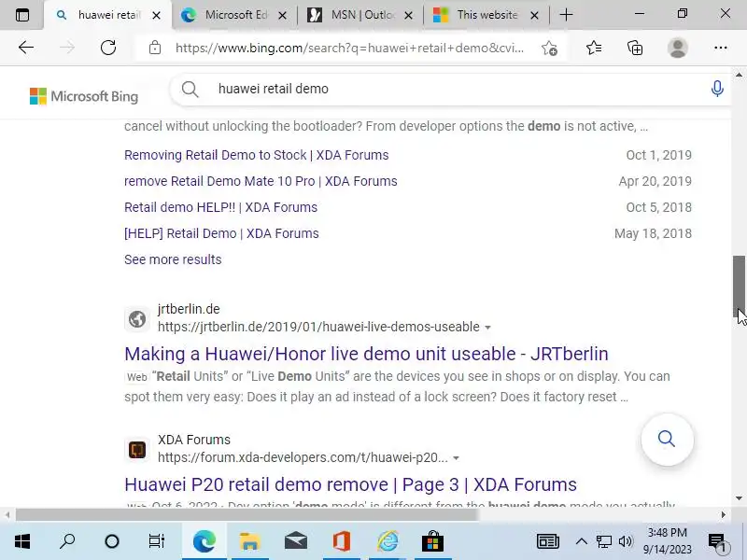Click the floating search button
Viewport: 747px width, 560px height.
pos(667,439)
